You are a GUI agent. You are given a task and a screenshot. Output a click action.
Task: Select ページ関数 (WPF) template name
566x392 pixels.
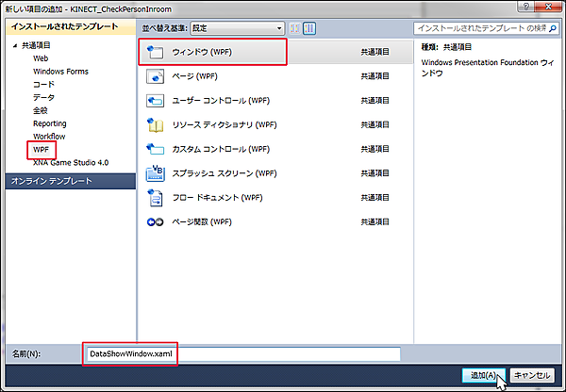[202, 221]
